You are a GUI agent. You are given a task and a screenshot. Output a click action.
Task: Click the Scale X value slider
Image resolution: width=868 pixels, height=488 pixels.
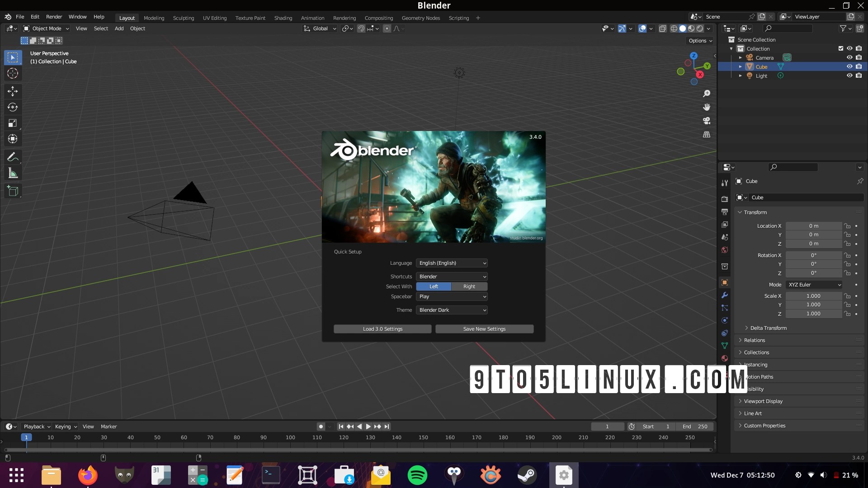click(x=813, y=296)
